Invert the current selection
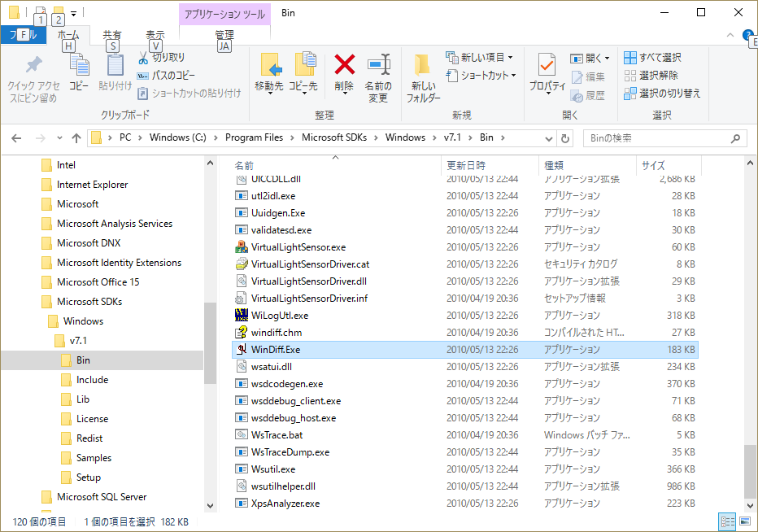This screenshot has height=532, width=758. [x=668, y=93]
